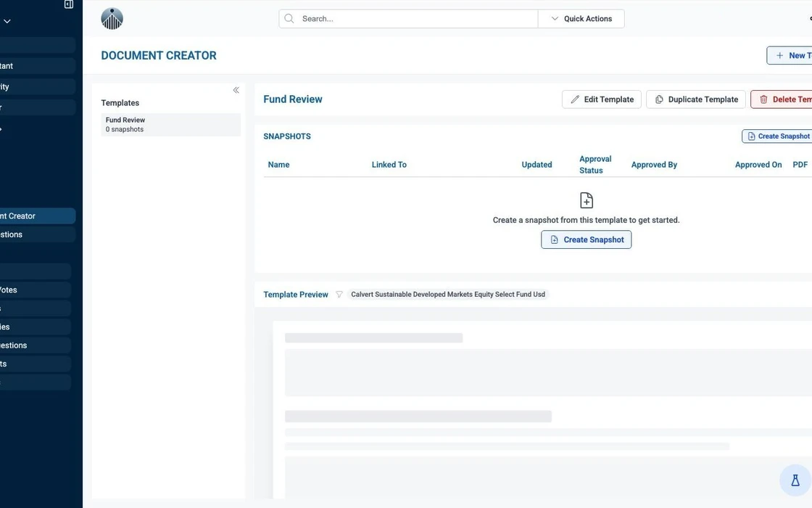Click the Fund Review page title
This screenshot has height=508, width=812.
point(293,99)
